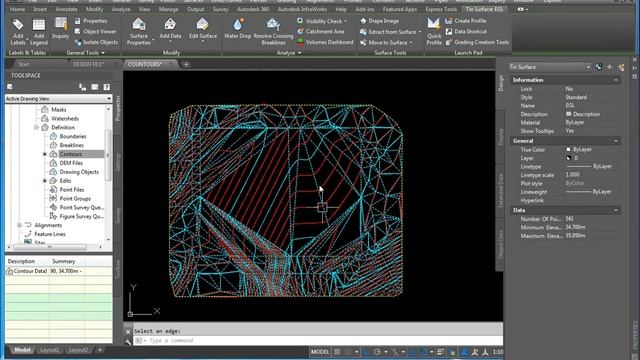Click Data Shortcut in Launch Pad
Image resolution: width=640 pixels, height=360 pixels.
466,31
